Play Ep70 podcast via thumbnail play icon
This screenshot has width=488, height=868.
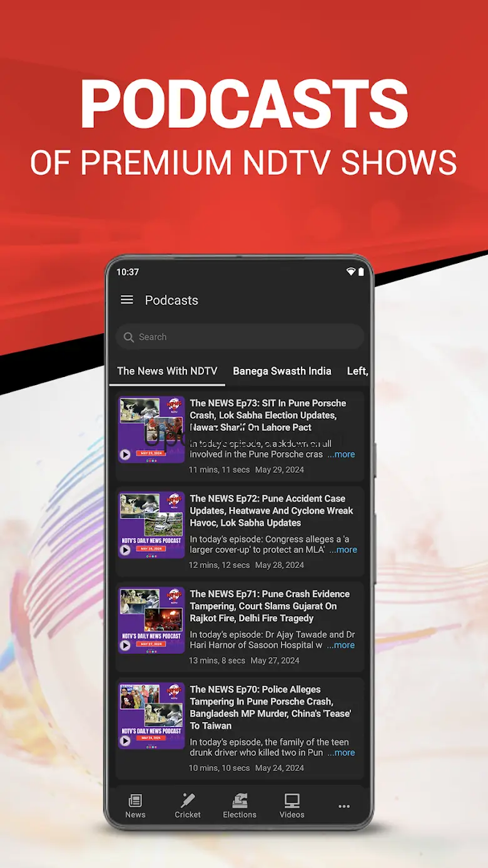(x=125, y=740)
